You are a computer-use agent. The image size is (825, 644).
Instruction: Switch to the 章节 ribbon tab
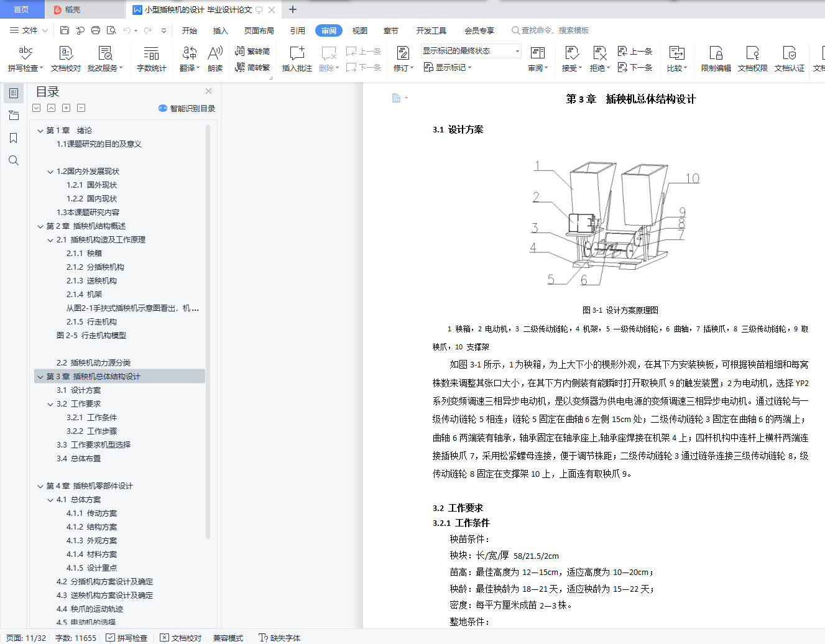pos(390,30)
